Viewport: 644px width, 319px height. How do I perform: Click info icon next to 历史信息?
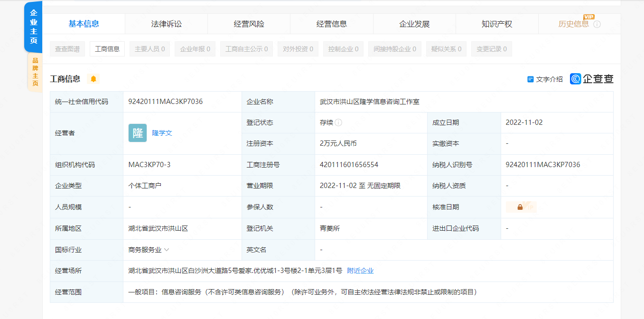pos(597,24)
